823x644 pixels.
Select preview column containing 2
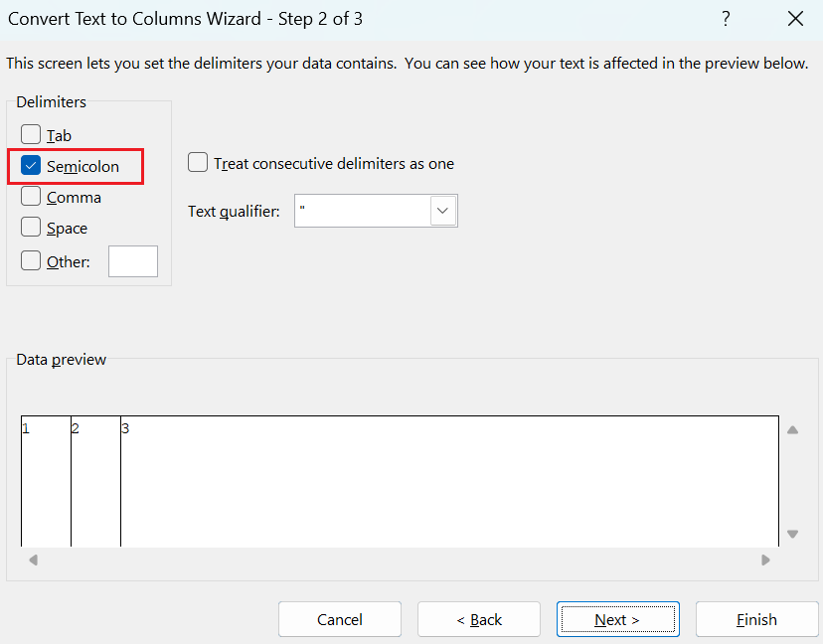pos(95,481)
